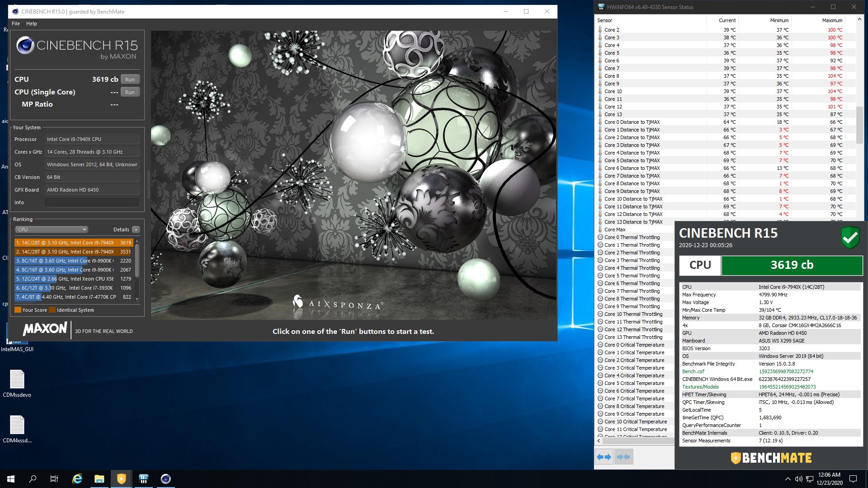Open the Action Center notifications
This screenshot has width=868, height=488.
point(853,479)
